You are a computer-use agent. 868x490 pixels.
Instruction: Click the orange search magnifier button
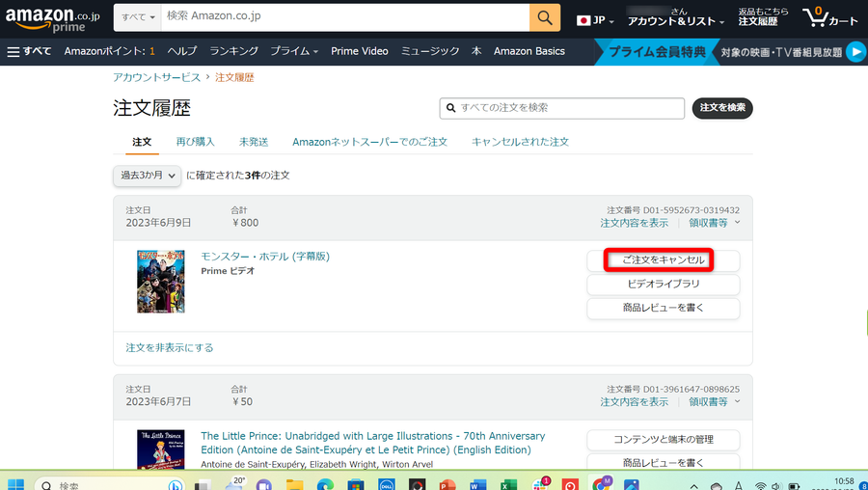click(x=545, y=17)
